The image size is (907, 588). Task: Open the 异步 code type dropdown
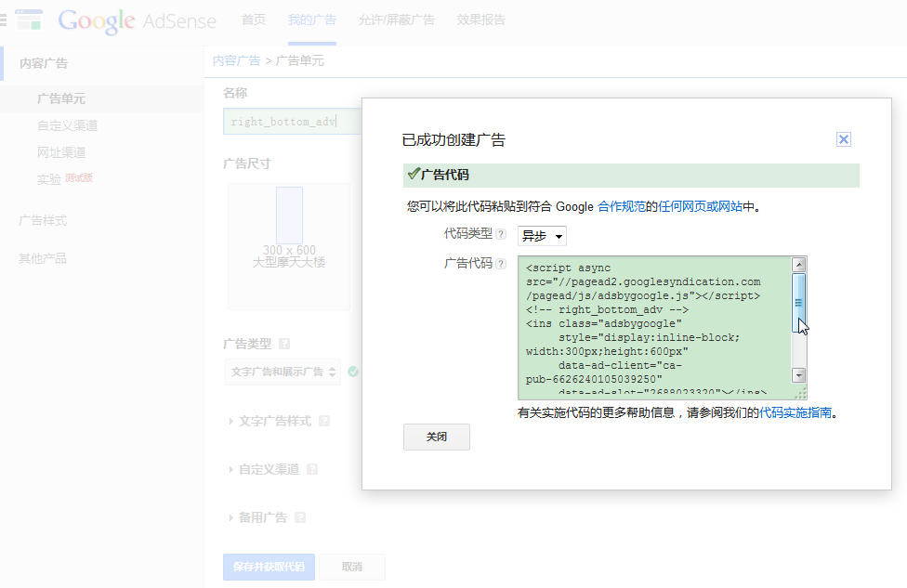542,236
